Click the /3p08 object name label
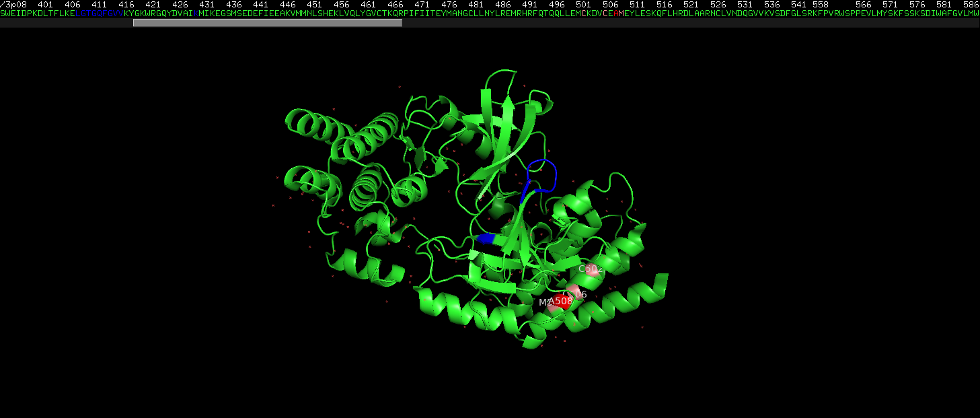This screenshot has width=980, height=418. pos(14,4)
